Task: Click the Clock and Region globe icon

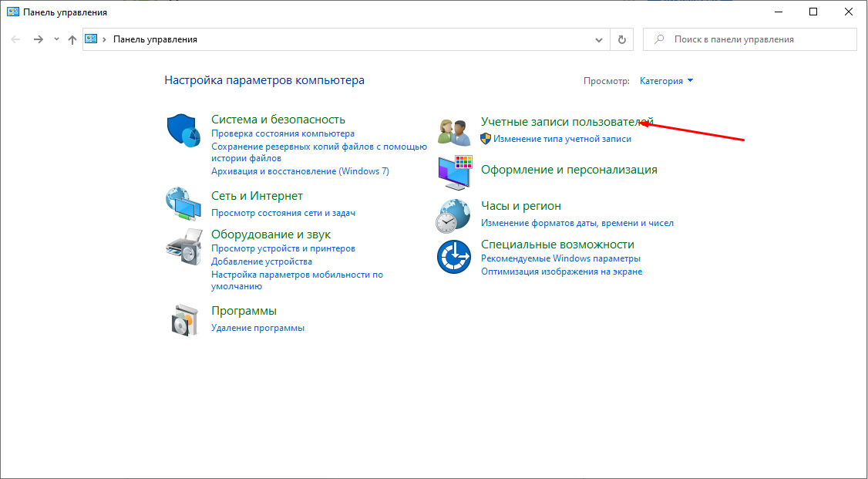Action: coord(453,216)
